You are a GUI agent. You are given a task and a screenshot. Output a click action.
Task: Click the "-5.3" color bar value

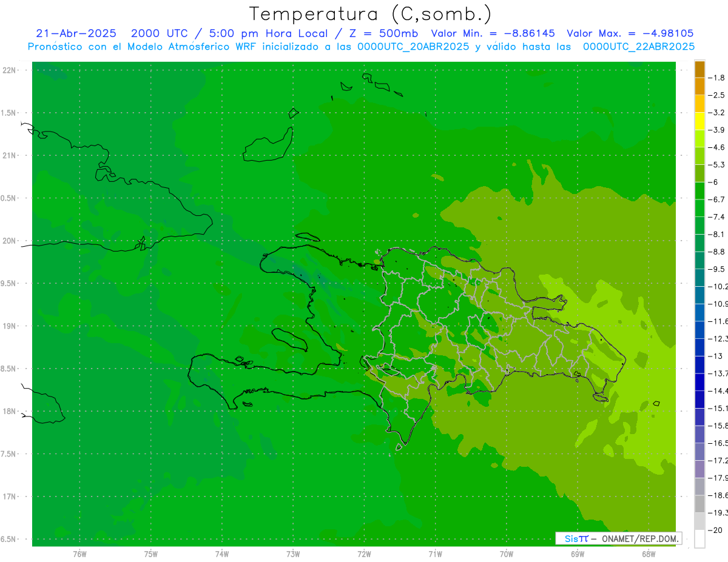(x=716, y=165)
